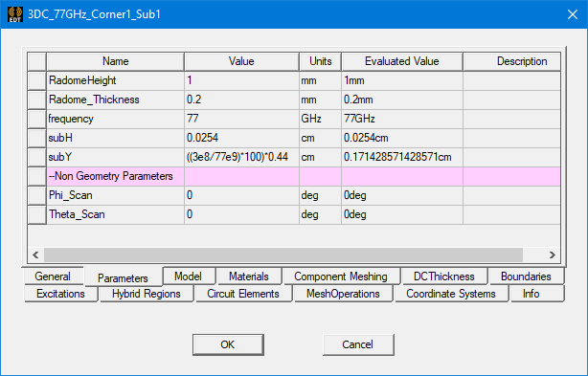The image size is (588, 376).
Task: Click the frequency name cell
Action: pyautogui.click(x=116, y=119)
